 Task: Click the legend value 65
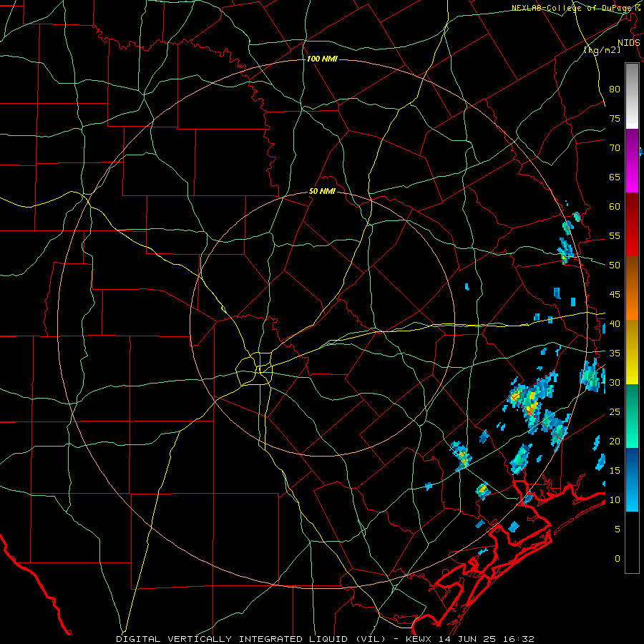click(615, 177)
